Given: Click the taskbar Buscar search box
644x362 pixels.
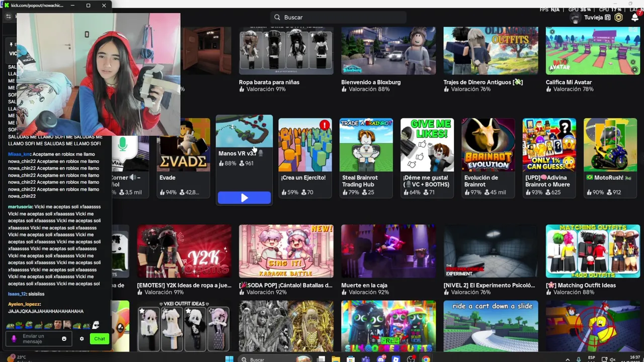Looking at the screenshot, I should coord(274,359).
